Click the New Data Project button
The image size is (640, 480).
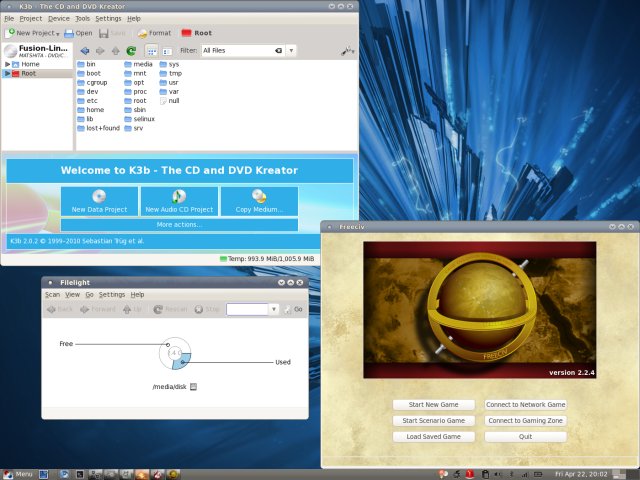(99, 201)
